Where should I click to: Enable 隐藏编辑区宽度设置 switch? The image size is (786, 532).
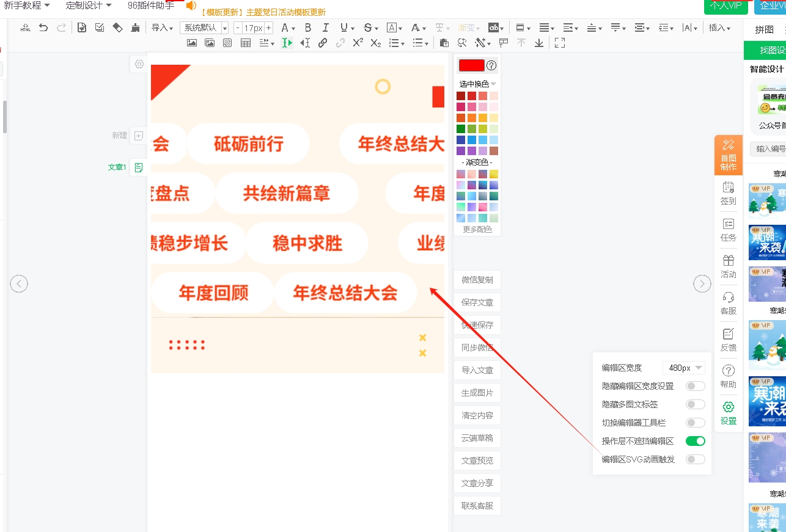695,386
